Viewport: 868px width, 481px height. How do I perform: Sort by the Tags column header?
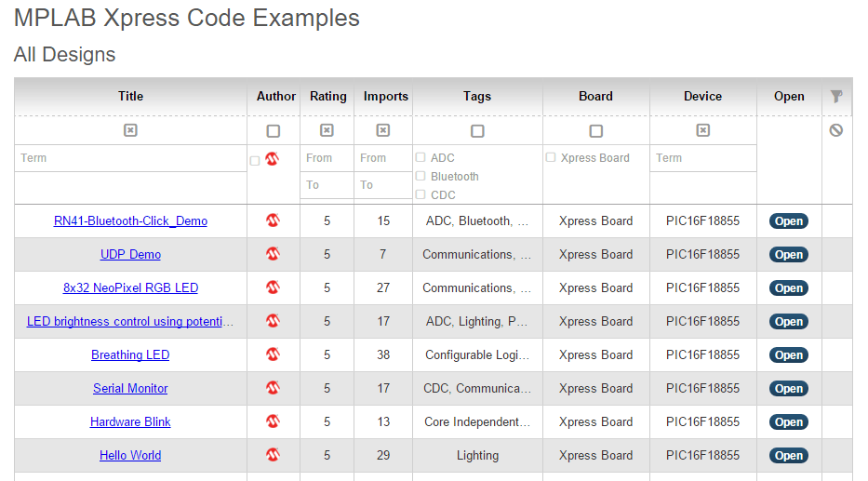click(477, 97)
